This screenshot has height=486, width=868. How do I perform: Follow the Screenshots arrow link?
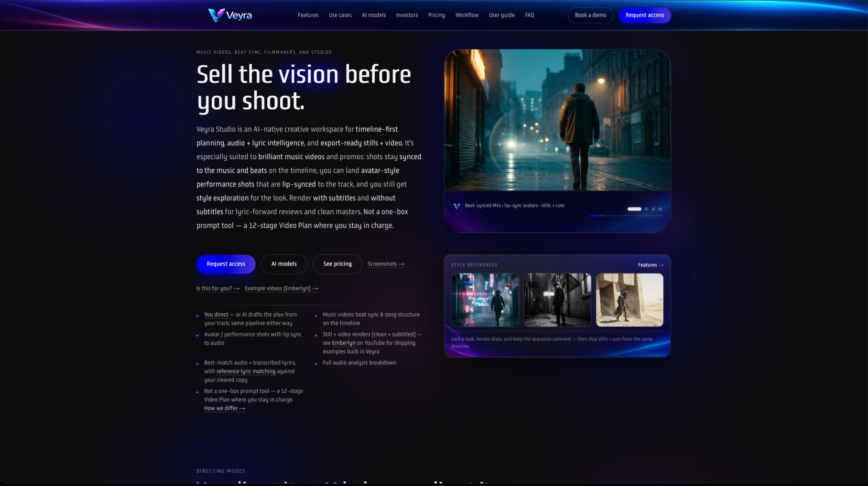(386, 264)
